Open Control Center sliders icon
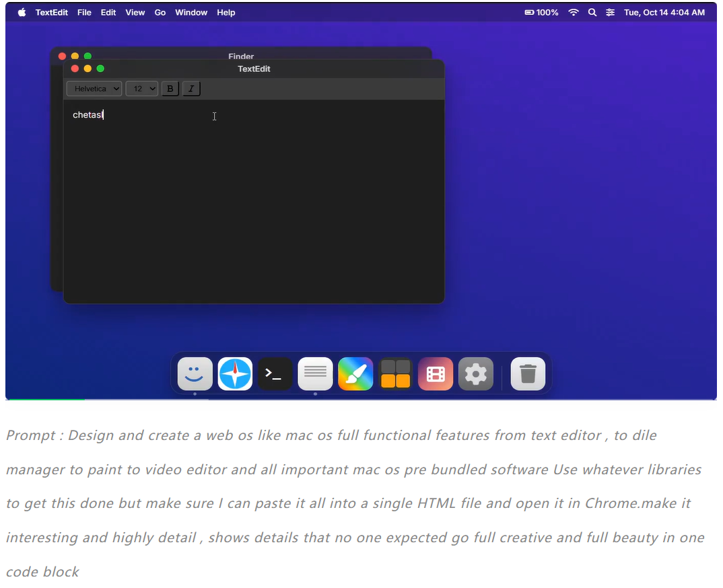The height and width of the screenshot is (588, 723). tap(610, 12)
